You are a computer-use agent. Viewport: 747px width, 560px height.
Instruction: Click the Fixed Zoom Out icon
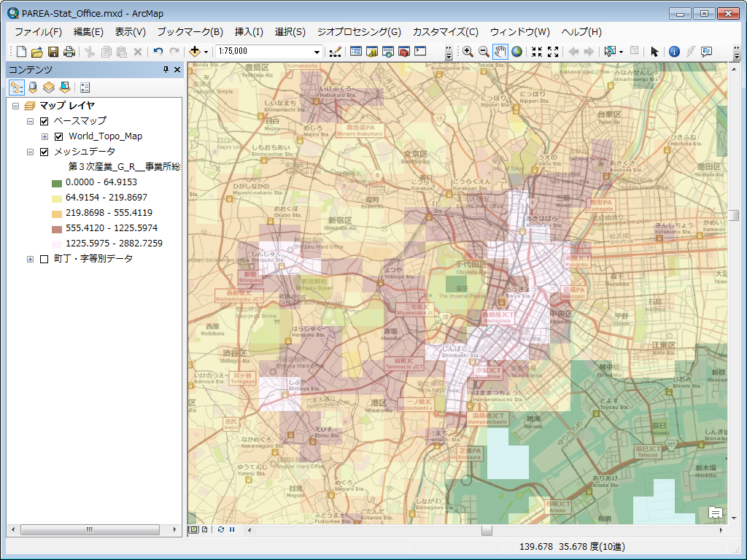[x=553, y=52]
